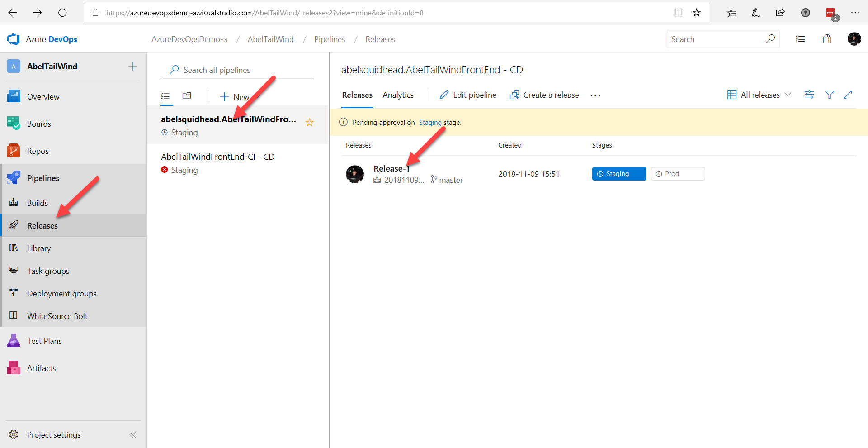Go back with the browser back arrow
Viewport: 868px width, 448px height.
click(13, 13)
